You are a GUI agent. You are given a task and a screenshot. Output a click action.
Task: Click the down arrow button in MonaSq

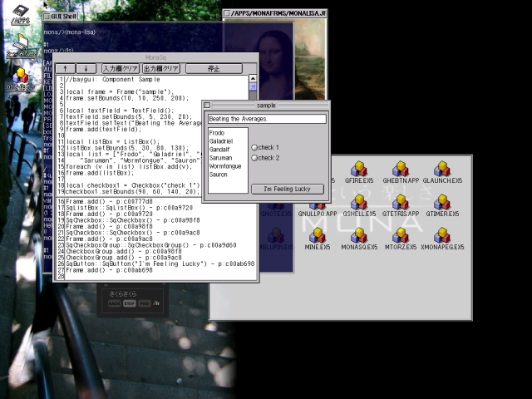pos(86,68)
